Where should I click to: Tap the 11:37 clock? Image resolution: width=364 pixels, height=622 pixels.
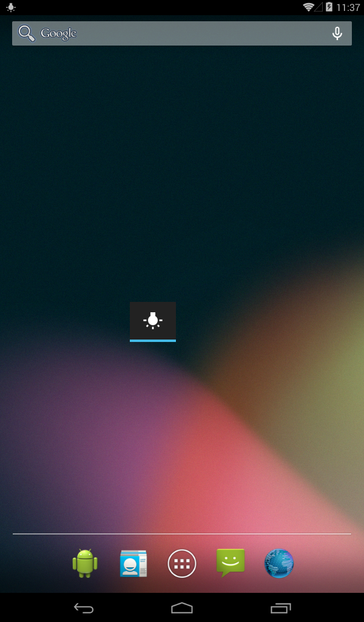coord(348,7)
